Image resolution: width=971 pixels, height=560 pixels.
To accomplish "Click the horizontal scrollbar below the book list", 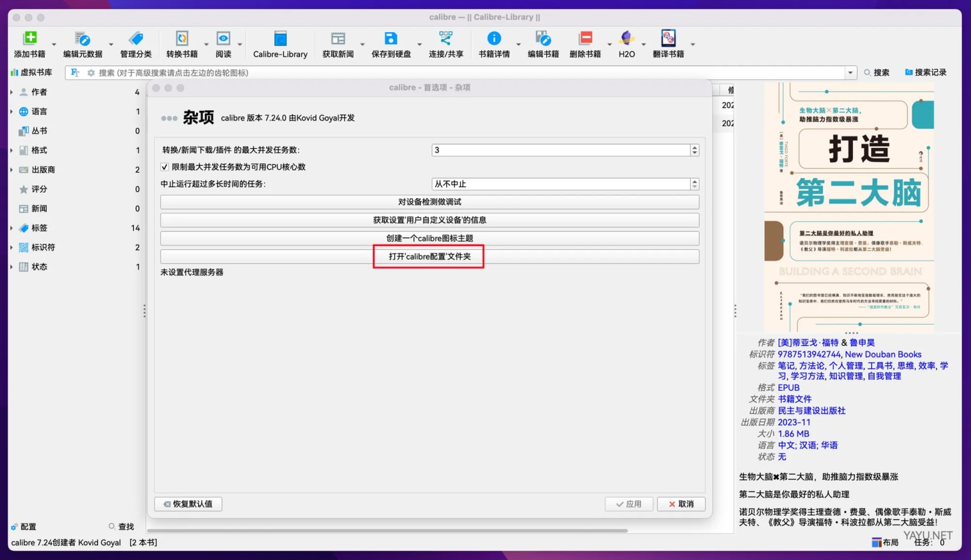I will point(387,531).
